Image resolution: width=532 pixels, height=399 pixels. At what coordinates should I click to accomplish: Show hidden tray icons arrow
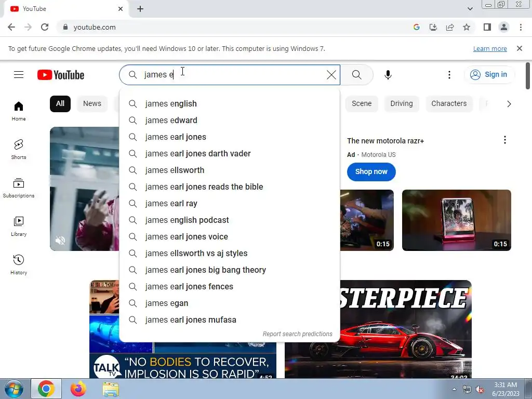(x=454, y=389)
